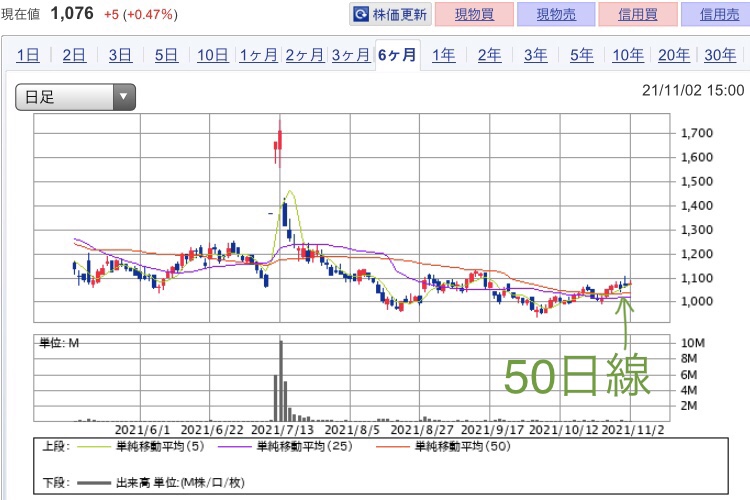Click the 1,000 price axis label
750x500 pixels.
tap(697, 301)
